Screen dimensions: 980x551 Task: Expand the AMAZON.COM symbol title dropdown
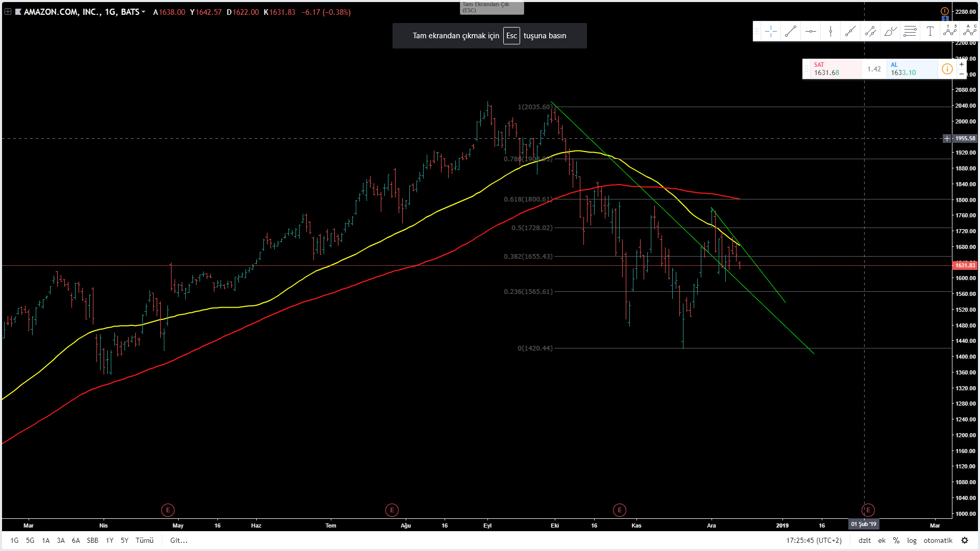[x=143, y=12]
